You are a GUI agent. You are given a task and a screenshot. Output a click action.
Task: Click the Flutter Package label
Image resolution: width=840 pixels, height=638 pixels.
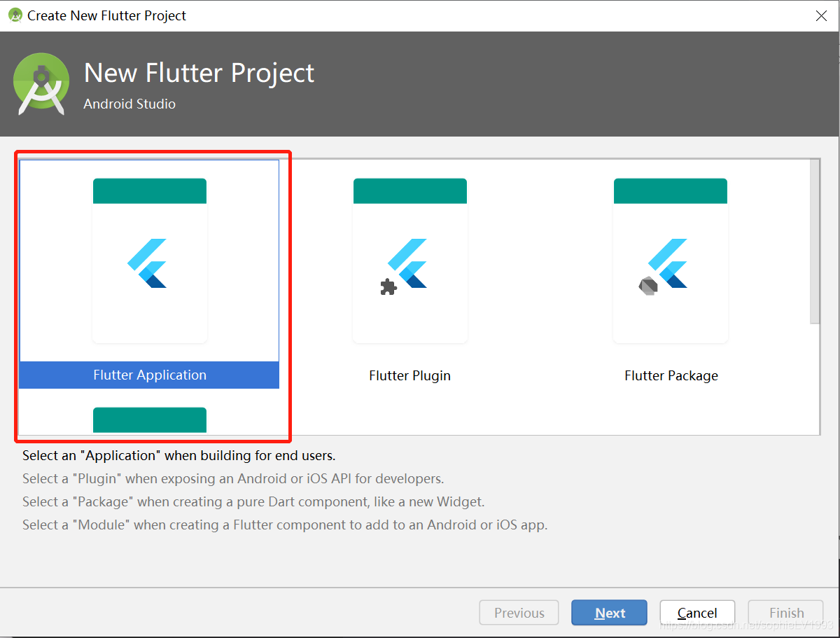point(671,375)
